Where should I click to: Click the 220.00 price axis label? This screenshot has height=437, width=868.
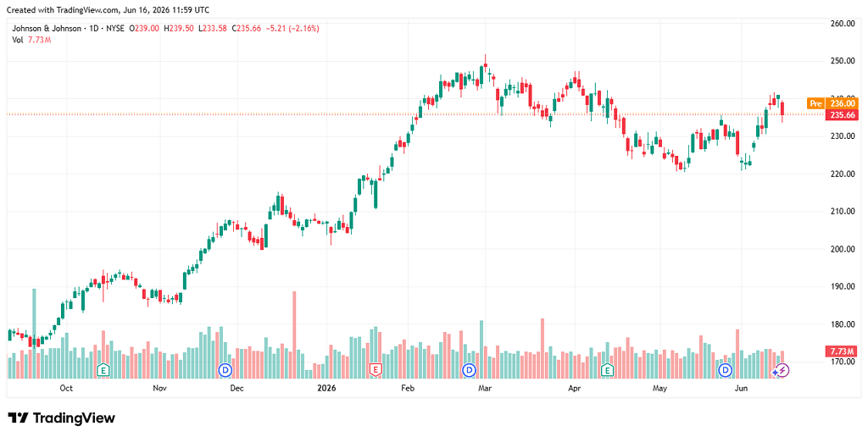tap(843, 174)
